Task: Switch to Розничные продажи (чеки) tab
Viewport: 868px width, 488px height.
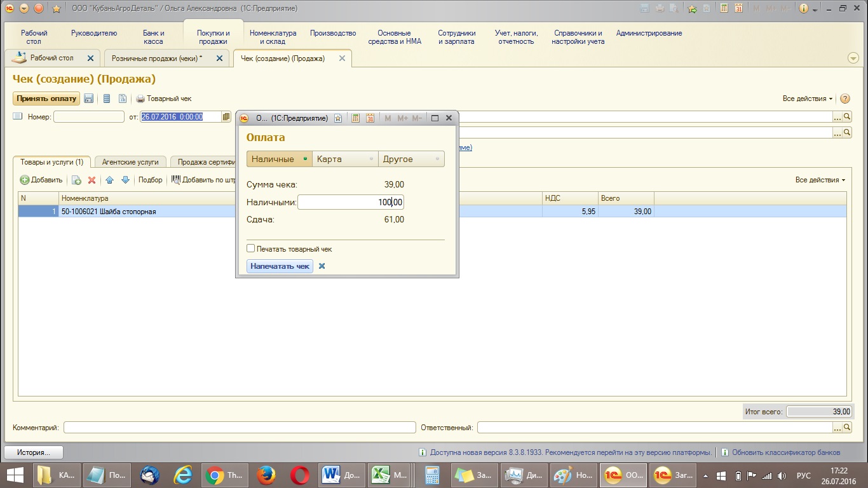Action: pyautogui.click(x=157, y=58)
